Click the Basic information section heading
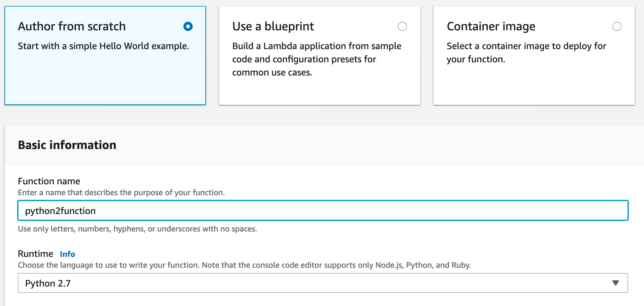 (67, 145)
